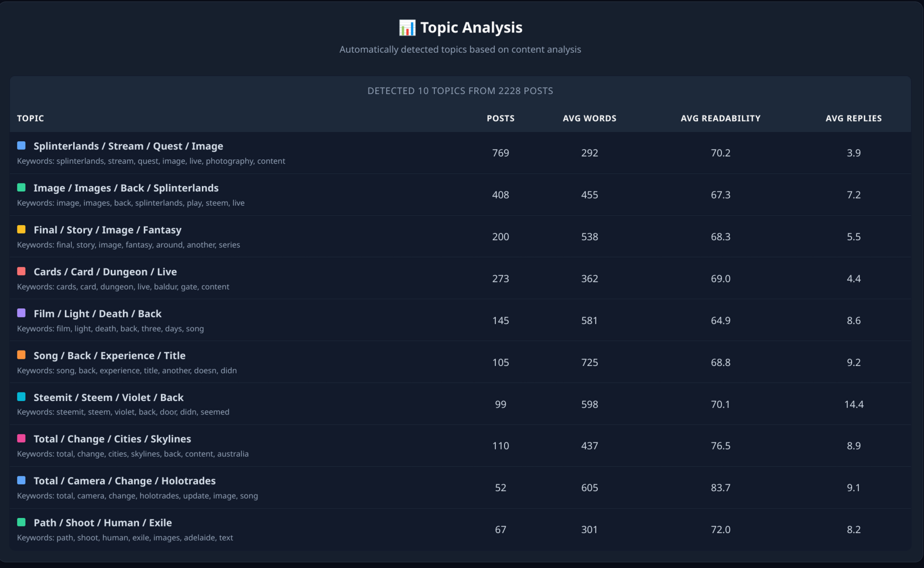Sort by the AVG REPLIES column header

pos(853,118)
